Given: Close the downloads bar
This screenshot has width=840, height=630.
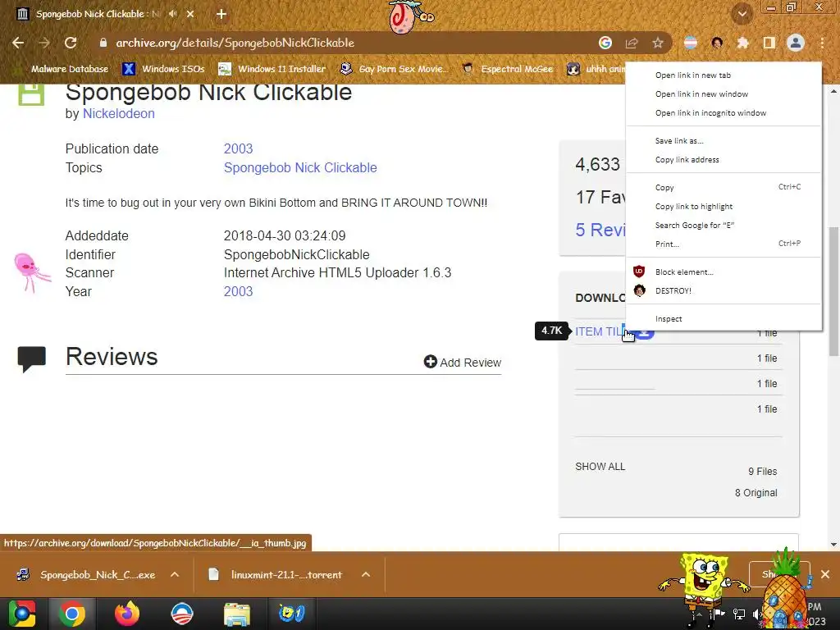Looking at the screenshot, I should [x=825, y=574].
